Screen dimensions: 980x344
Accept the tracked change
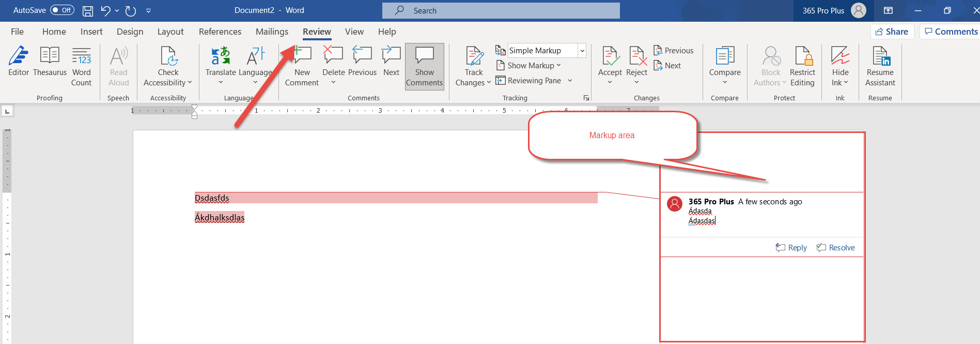coord(610,56)
